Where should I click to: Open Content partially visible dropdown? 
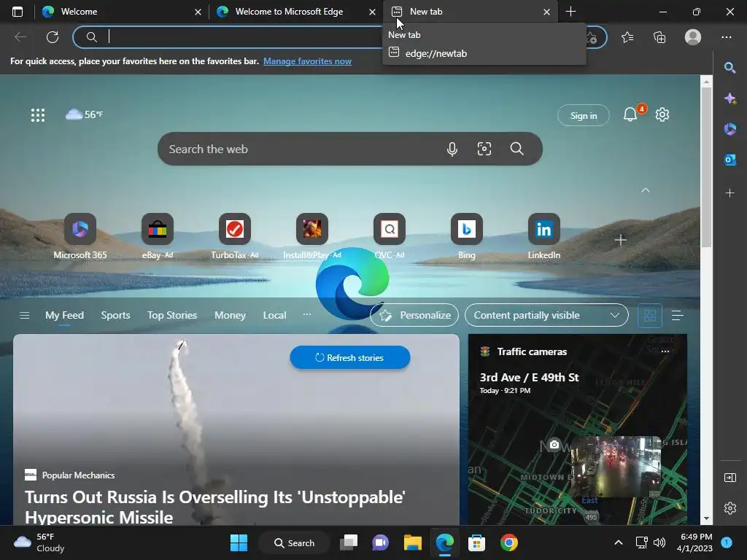[546, 315]
